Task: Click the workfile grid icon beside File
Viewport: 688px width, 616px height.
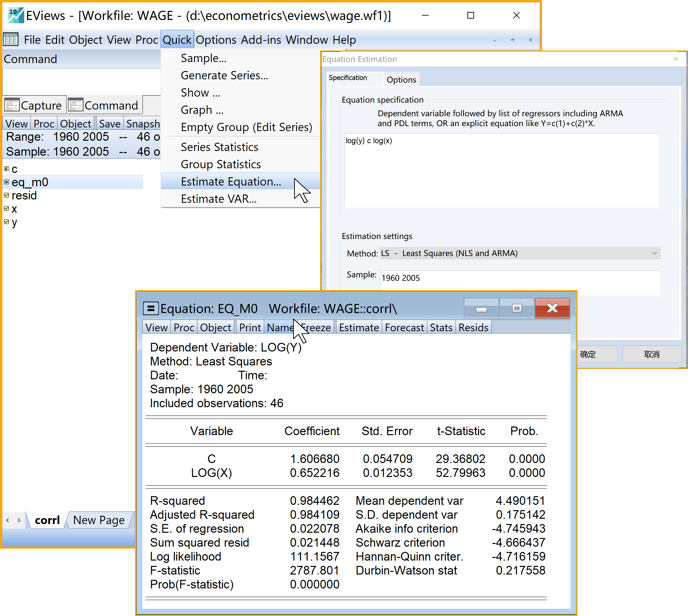Action: (x=11, y=39)
